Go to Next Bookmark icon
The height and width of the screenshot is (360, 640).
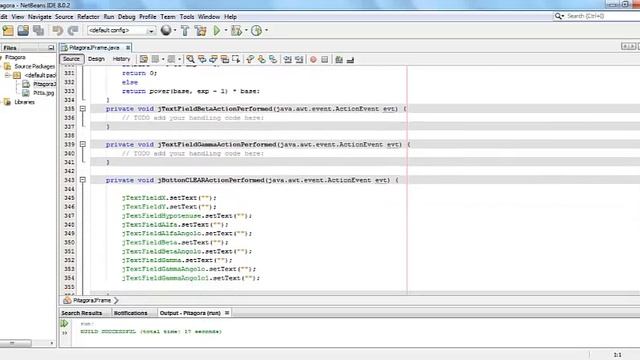coord(261,60)
